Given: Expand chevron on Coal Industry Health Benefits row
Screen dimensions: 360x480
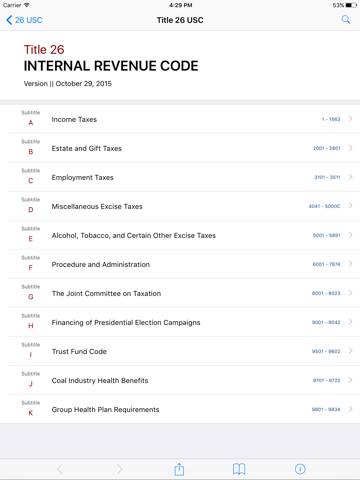Looking at the screenshot, I should [x=351, y=380].
